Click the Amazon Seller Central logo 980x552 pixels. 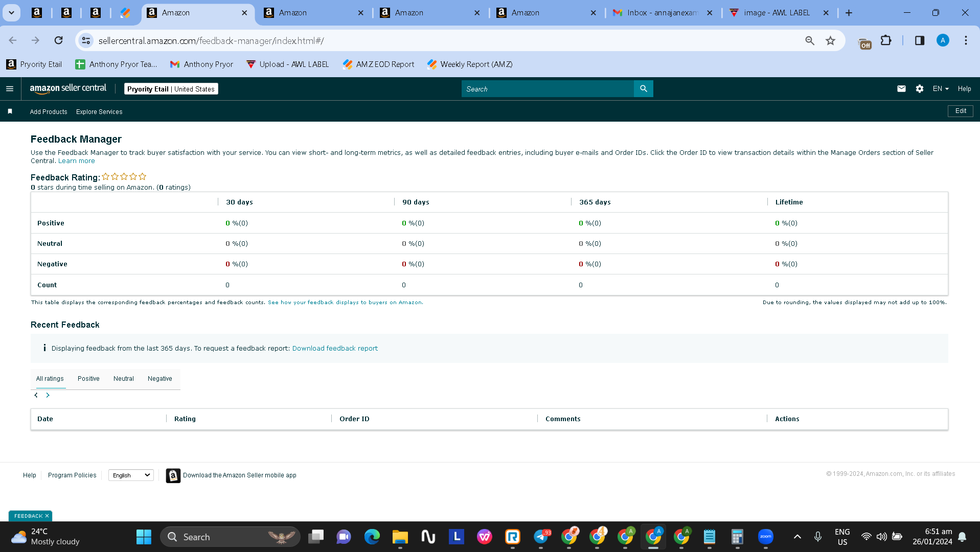[x=68, y=88]
